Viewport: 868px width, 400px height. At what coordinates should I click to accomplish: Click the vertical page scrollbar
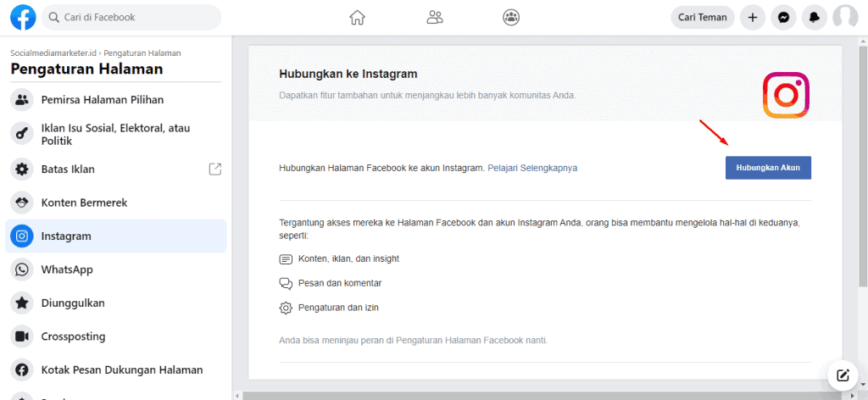point(863,166)
